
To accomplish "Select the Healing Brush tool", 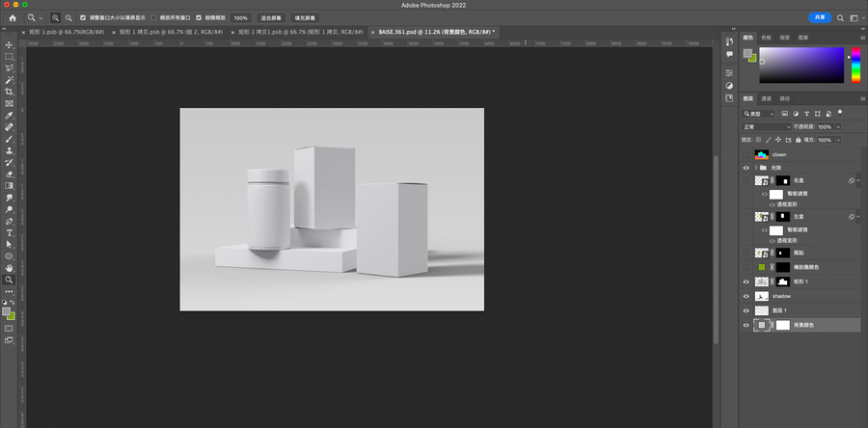I will 9,127.
